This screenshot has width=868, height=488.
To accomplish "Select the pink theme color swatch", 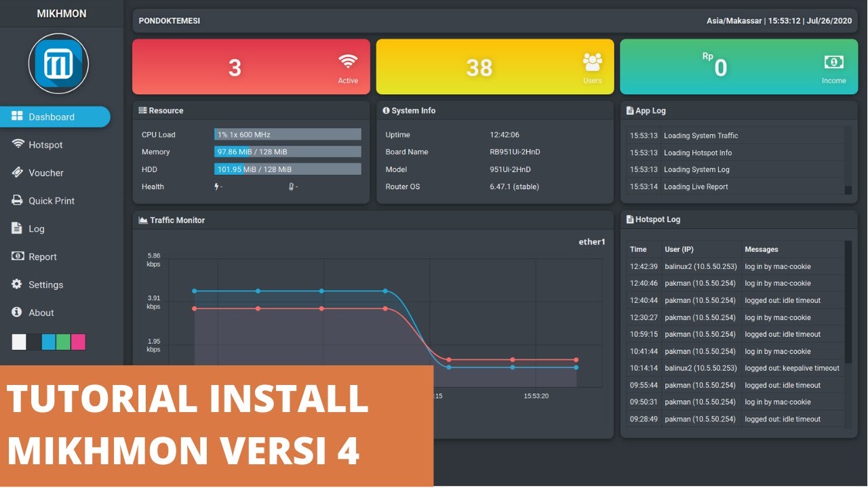I will pyautogui.click(x=78, y=342).
